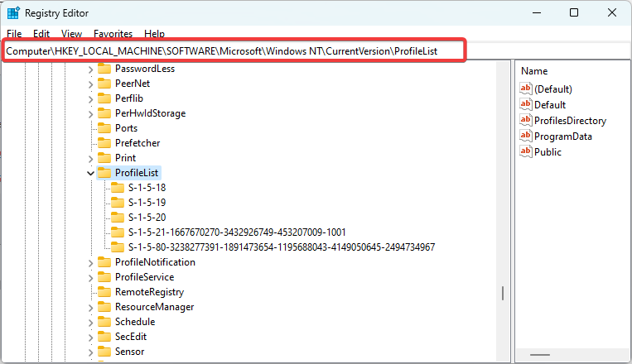Click the Perflib folder icon
This screenshot has height=364, width=632.
(104, 98)
